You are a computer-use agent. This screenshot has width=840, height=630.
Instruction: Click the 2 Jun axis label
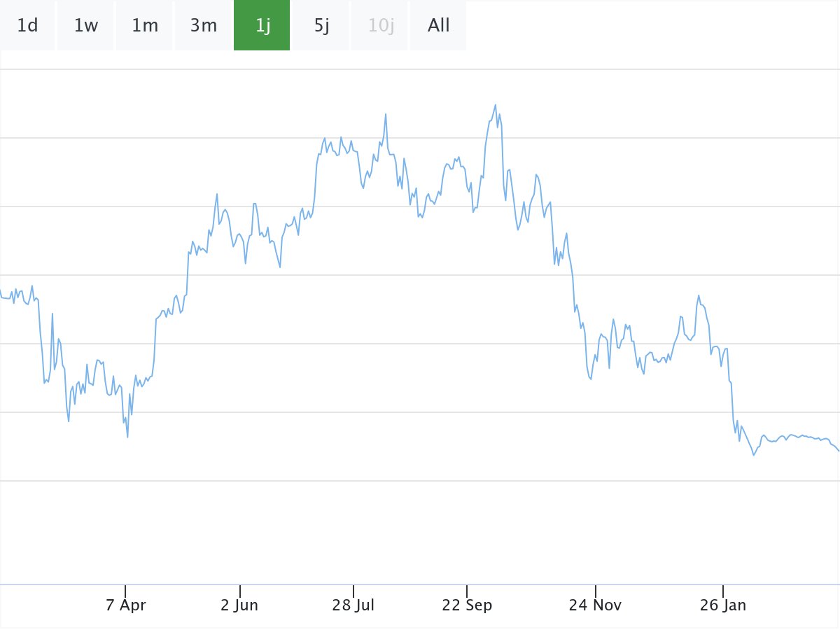click(239, 605)
